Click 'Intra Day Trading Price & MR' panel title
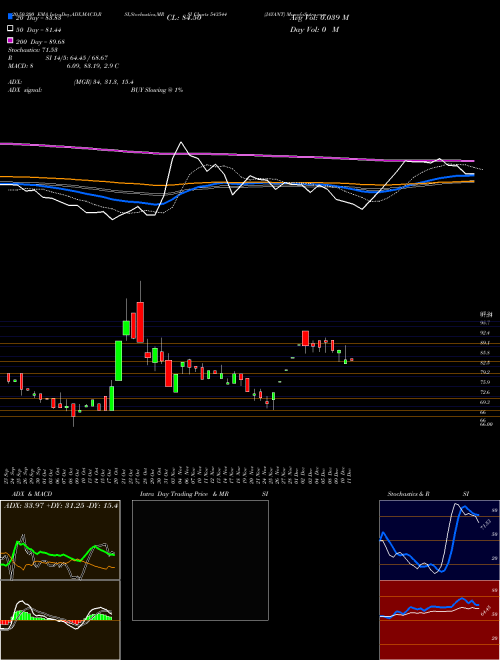Screen dimensions: 500x660 pos(184,494)
